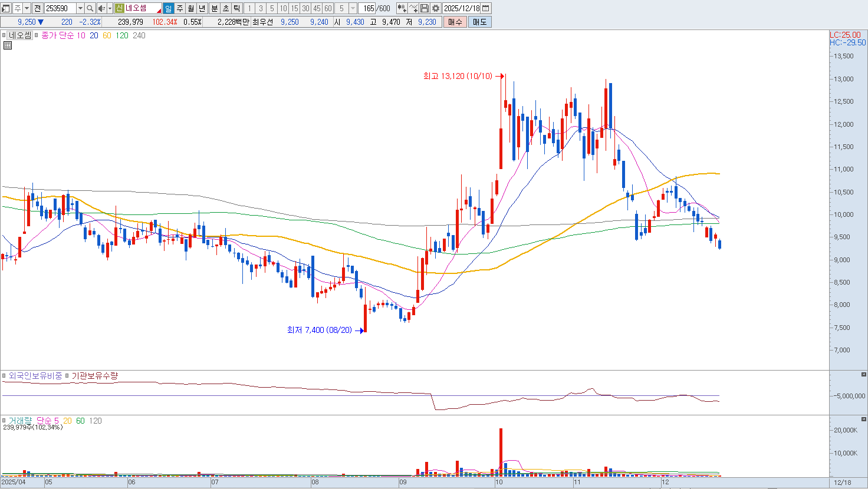Select the daily (일) chart period

[169, 8]
